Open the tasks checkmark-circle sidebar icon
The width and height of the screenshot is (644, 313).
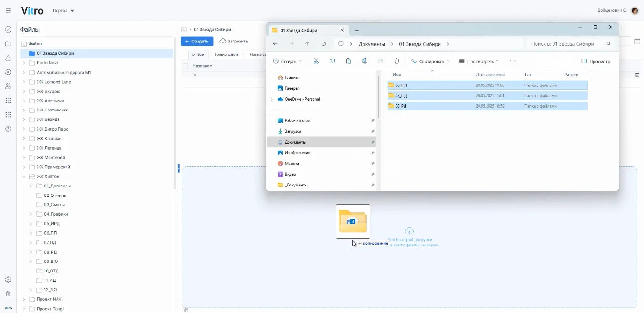tap(8, 30)
